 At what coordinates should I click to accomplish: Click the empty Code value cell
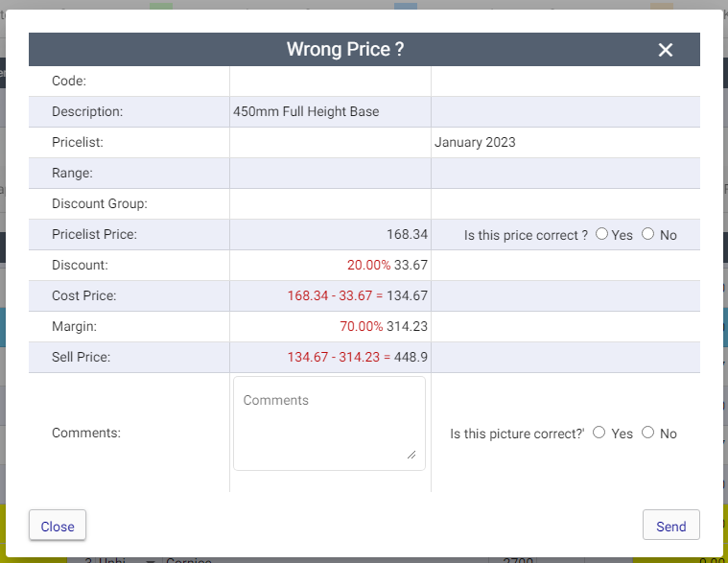330,82
